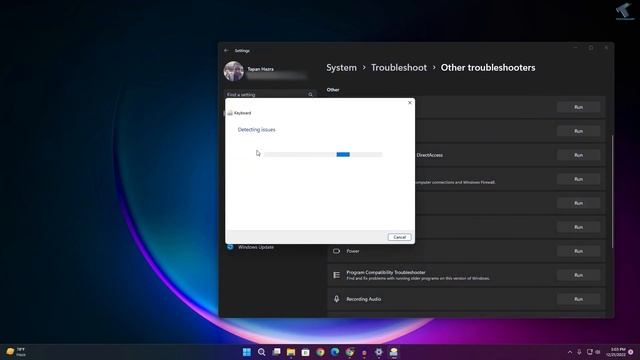Open the taskbar weather widget
This screenshot has width=640, height=360.
coord(16,352)
